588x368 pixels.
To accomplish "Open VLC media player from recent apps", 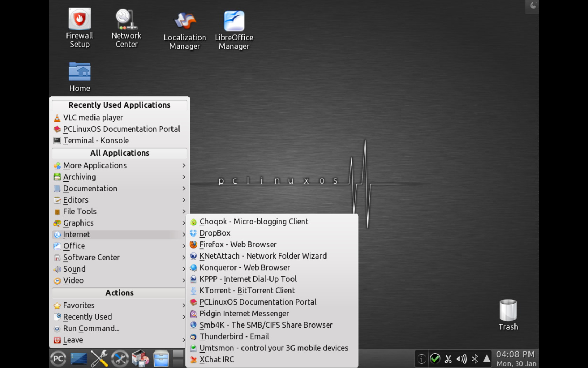I will coord(93,118).
